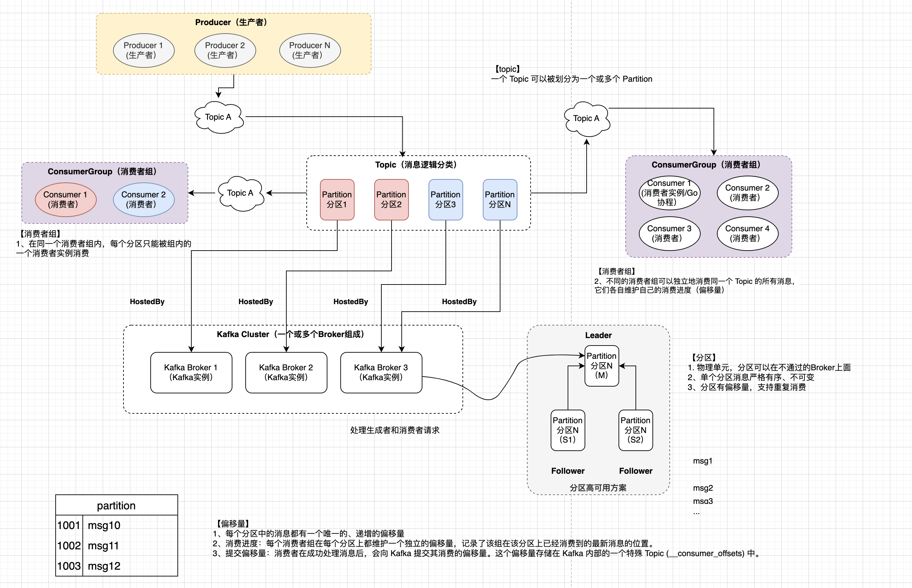Click the Follower label under the S1 partition
912x588 pixels.
pos(568,471)
